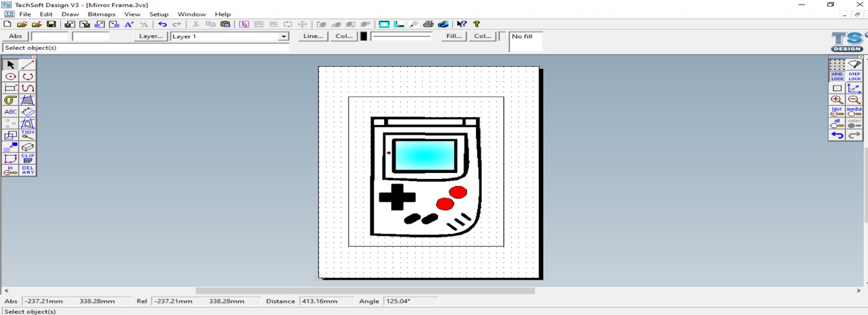The width and height of the screenshot is (868, 315).
Task: Click the open file folder icon
Action: click(x=22, y=24)
